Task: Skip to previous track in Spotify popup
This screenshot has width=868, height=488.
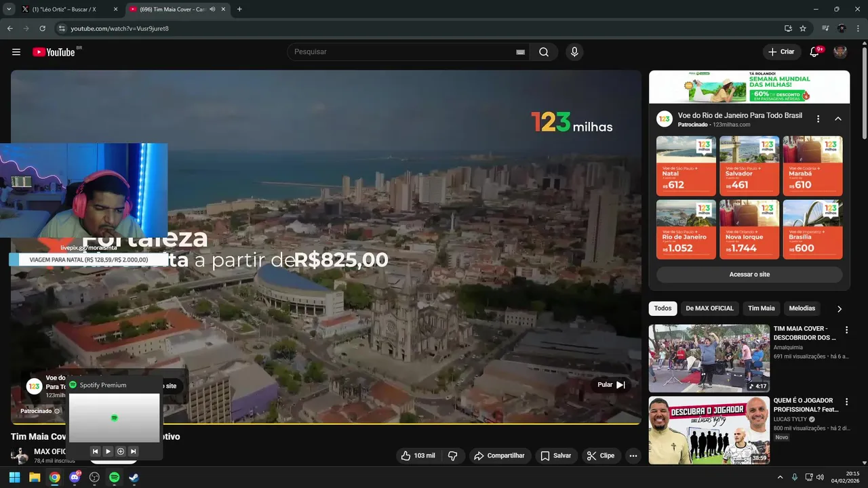Action: (x=95, y=451)
